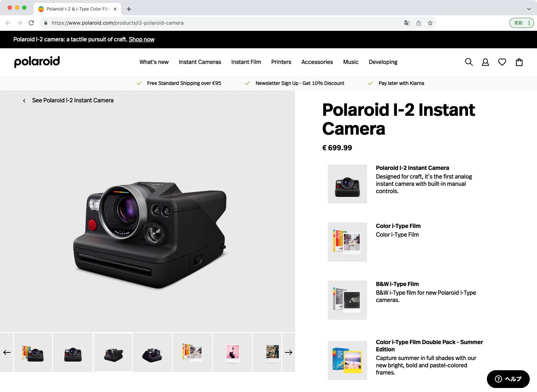537x392 pixels.
Task: Bookmark the page with the star icon
Action: coord(430,23)
